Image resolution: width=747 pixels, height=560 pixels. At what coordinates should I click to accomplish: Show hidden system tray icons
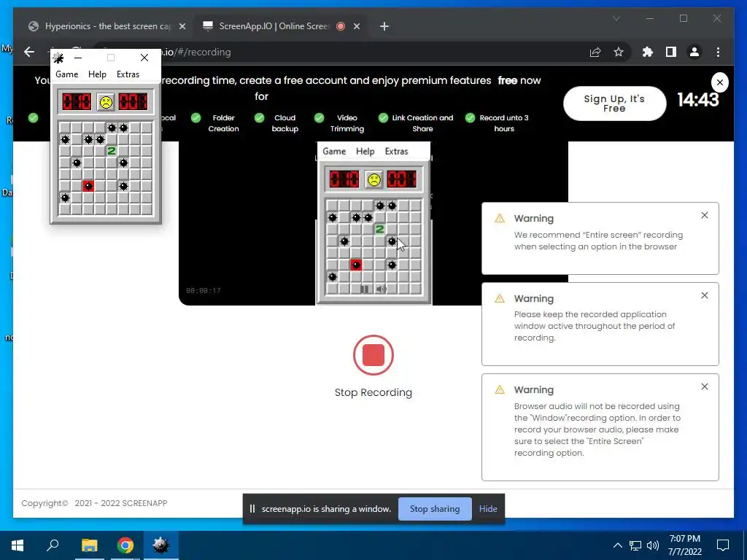coord(617,545)
